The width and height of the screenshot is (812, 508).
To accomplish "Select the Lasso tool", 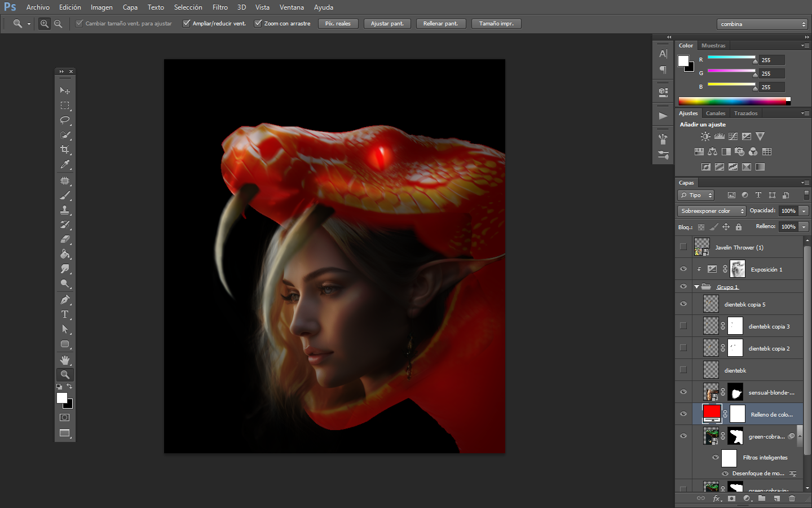I will [65, 120].
